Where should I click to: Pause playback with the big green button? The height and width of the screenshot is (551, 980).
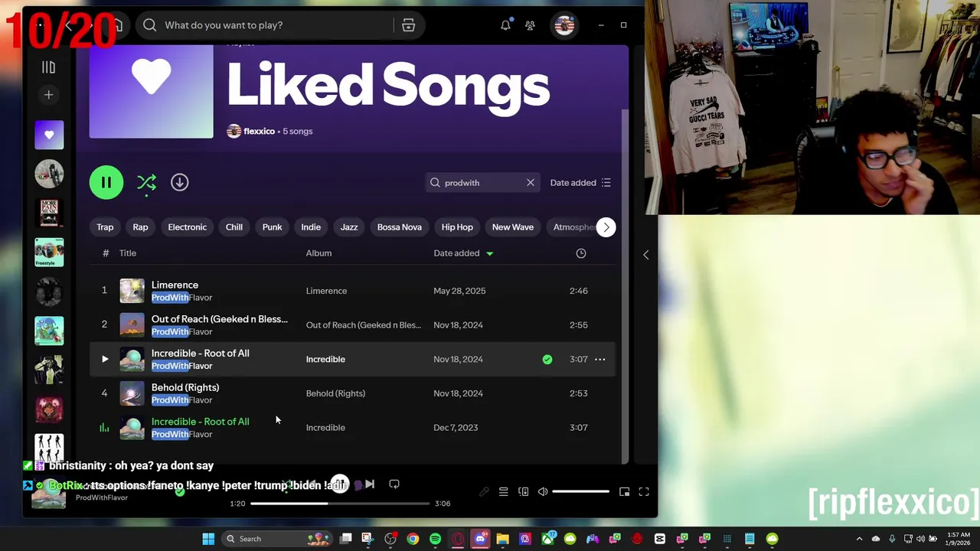106,182
